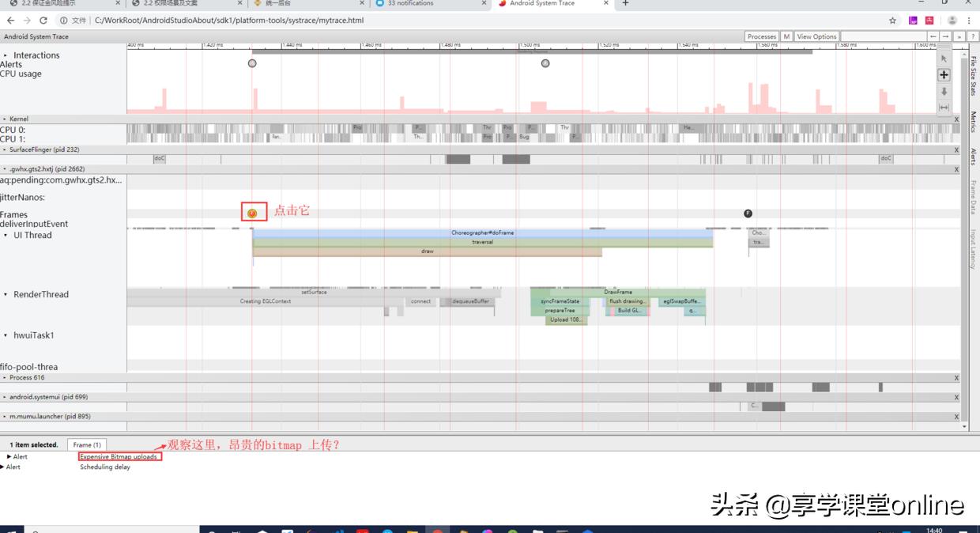Select the black F frame marker
The image size is (980, 533).
click(x=748, y=214)
